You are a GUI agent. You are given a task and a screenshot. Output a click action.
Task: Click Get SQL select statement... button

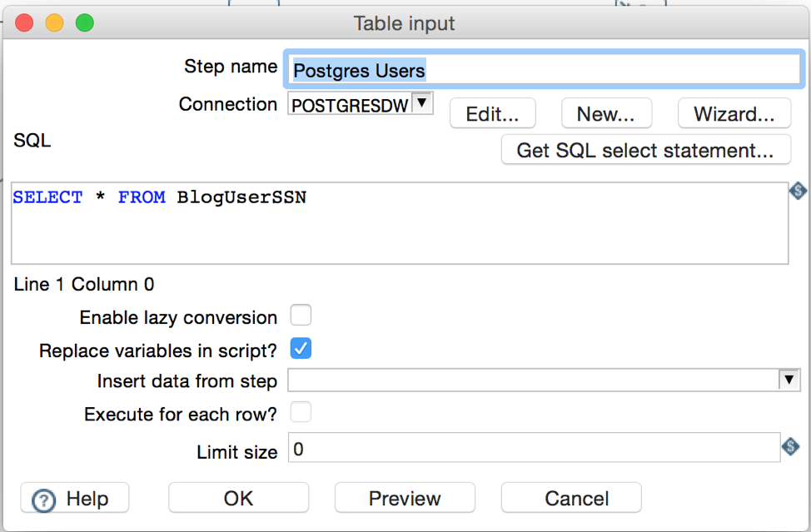(645, 150)
